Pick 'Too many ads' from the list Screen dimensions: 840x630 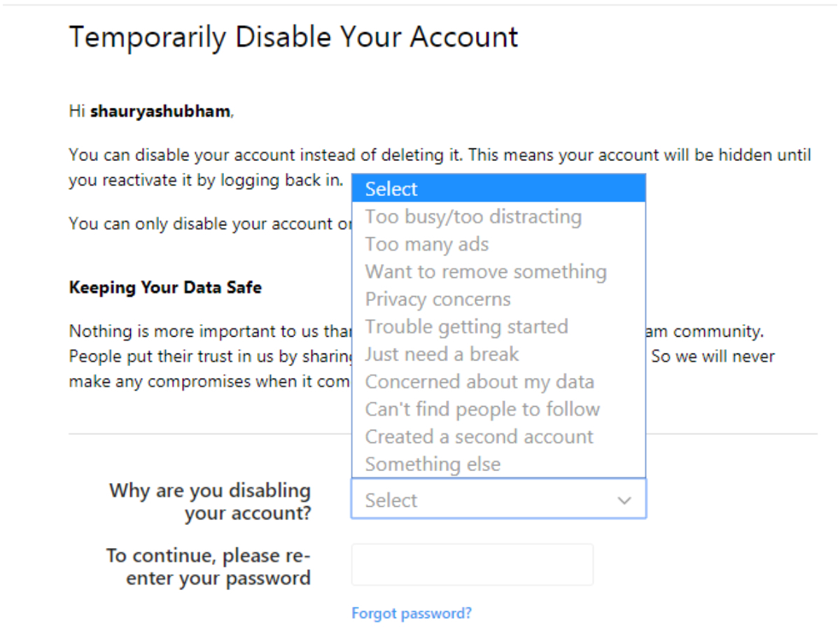point(498,244)
